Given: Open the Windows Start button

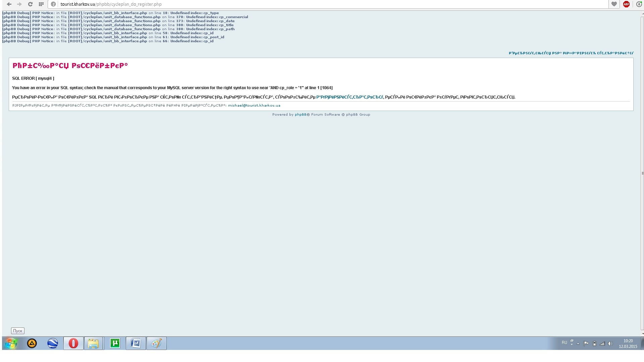Looking at the screenshot, I should coord(11,343).
